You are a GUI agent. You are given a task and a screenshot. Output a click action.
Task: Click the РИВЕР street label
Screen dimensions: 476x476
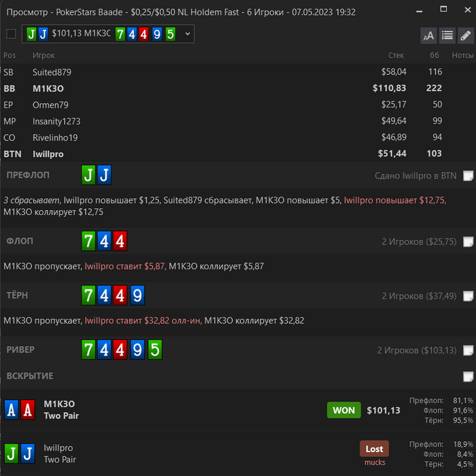click(x=20, y=350)
